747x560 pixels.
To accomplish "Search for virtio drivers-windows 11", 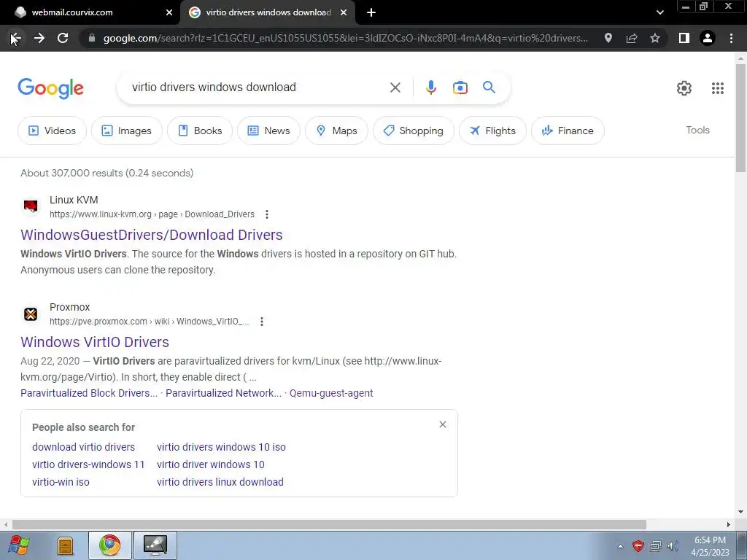I will (x=88, y=464).
